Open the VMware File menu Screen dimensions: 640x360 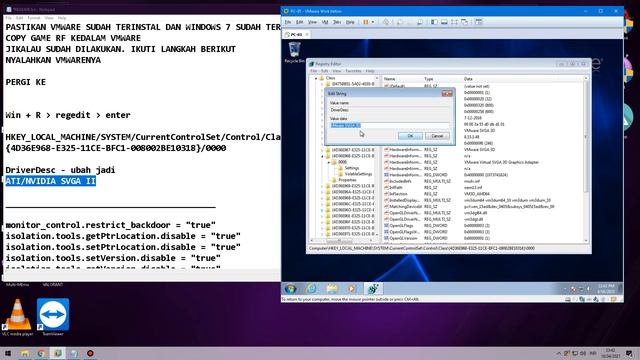tap(288, 22)
